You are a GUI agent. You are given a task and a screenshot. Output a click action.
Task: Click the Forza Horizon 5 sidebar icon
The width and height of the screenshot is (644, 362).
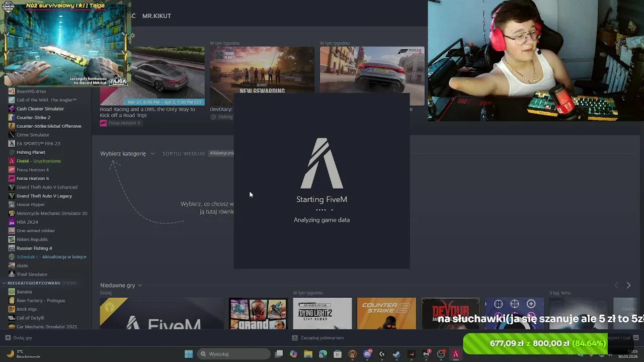pos(12,178)
